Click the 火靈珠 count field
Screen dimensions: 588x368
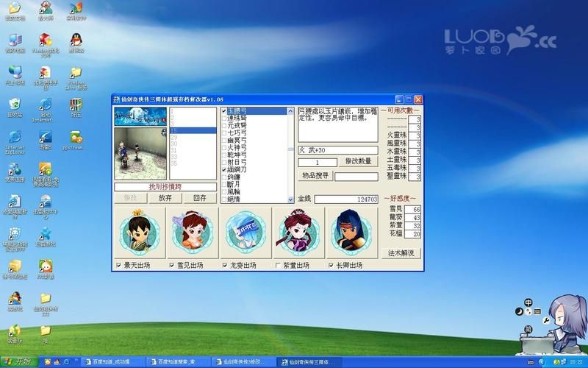pyautogui.click(x=415, y=135)
